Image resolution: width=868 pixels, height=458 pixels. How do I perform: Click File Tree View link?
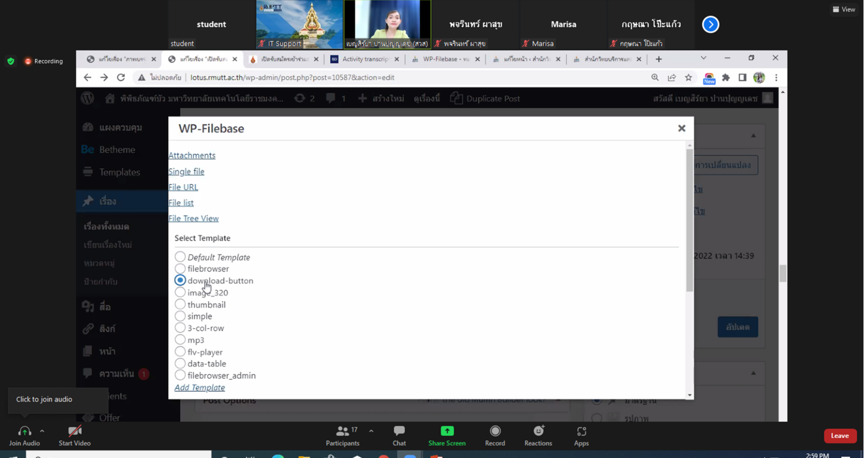[193, 218]
